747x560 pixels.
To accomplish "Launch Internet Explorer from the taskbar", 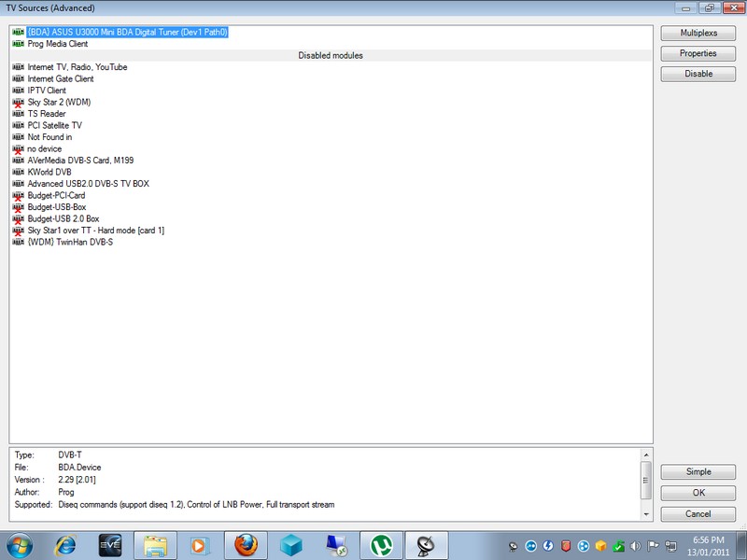I will pyautogui.click(x=65, y=543).
